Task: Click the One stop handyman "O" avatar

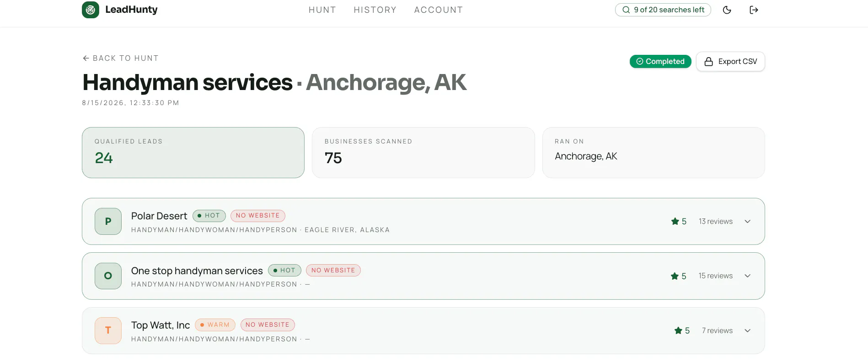Action: point(108,276)
